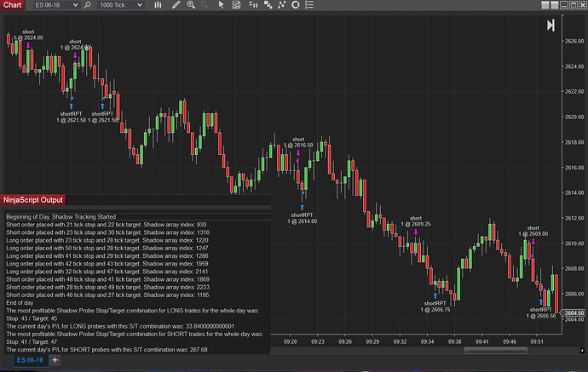Click the return-to-last-bar arrow icon

click(551, 26)
